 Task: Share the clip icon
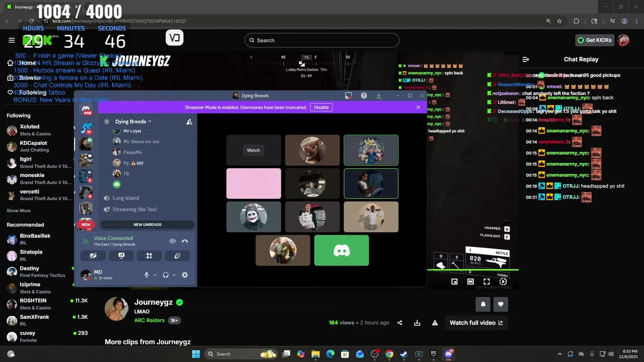click(x=400, y=323)
